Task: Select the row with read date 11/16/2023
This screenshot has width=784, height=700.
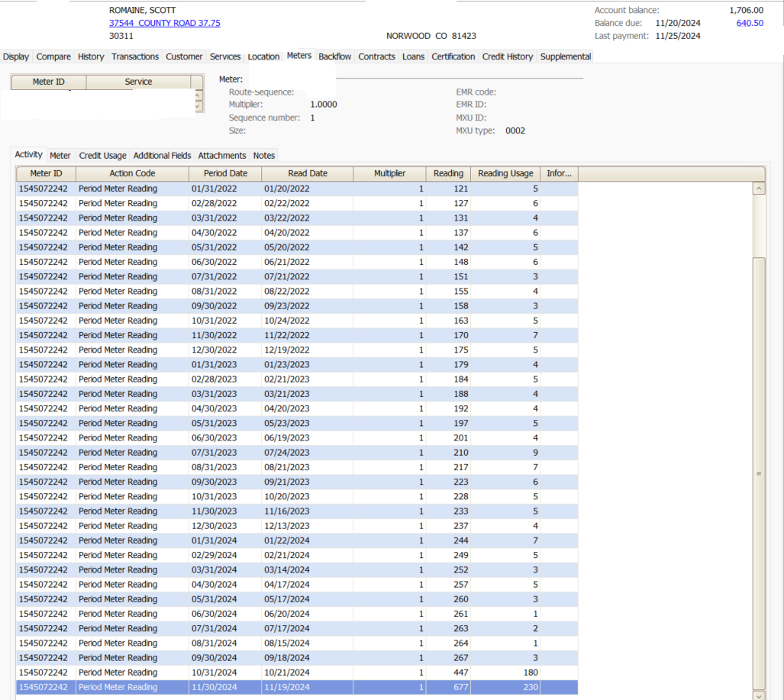Action: click(x=297, y=511)
